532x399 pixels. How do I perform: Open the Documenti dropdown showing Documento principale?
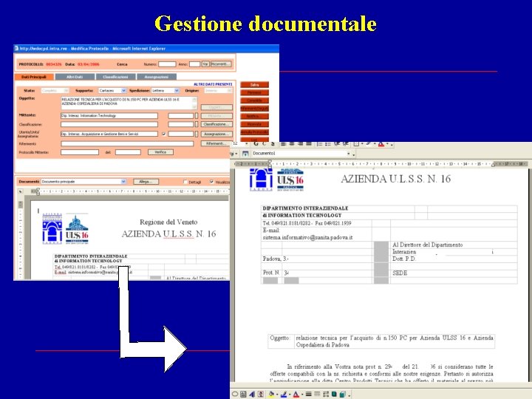(x=83, y=182)
